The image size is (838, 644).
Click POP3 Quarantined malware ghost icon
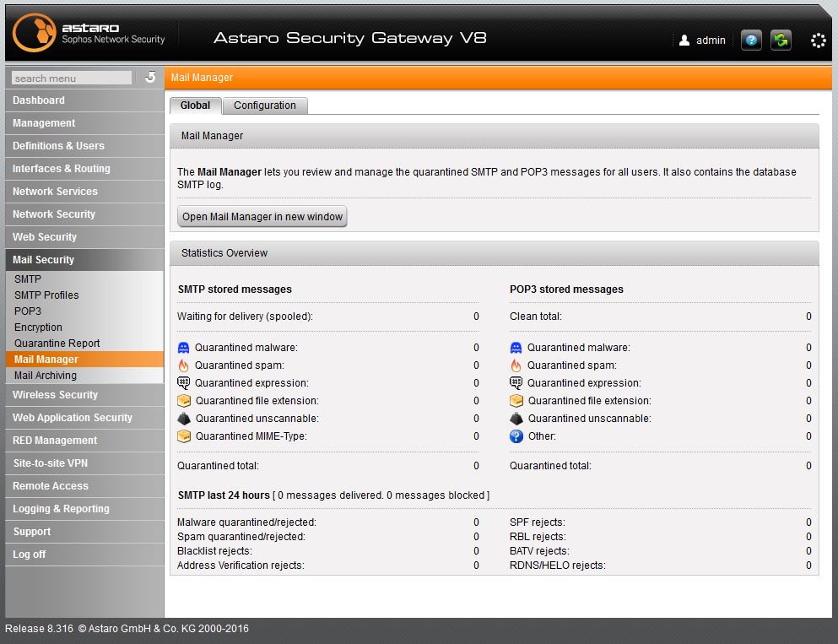[516, 348]
